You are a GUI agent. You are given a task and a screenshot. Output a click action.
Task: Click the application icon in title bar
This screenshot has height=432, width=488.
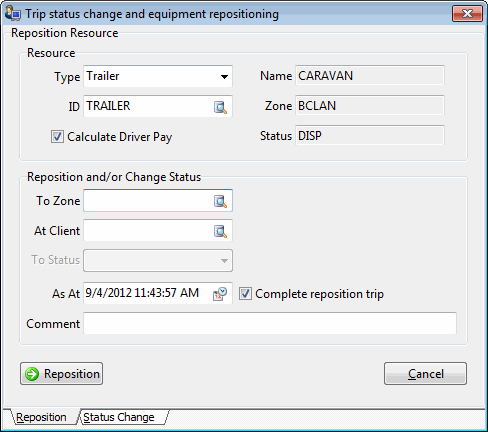tap(13, 13)
